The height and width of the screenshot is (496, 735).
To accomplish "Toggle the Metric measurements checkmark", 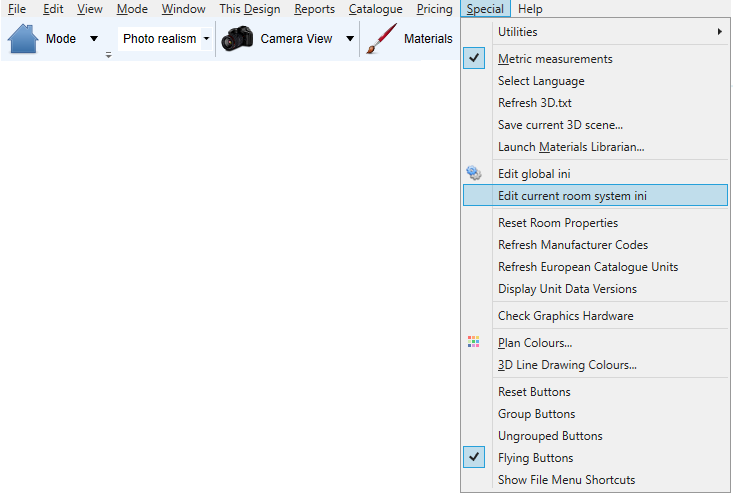I will [x=474, y=58].
